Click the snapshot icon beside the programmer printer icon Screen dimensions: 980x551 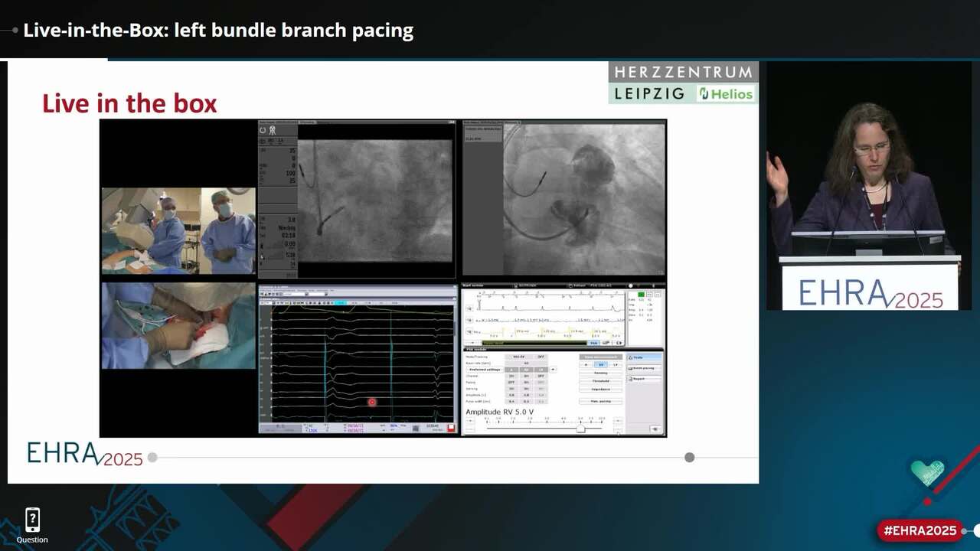(619, 343)
